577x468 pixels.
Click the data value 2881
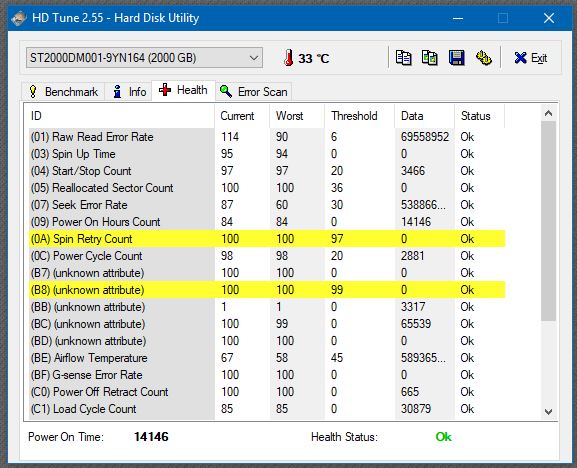413,256
